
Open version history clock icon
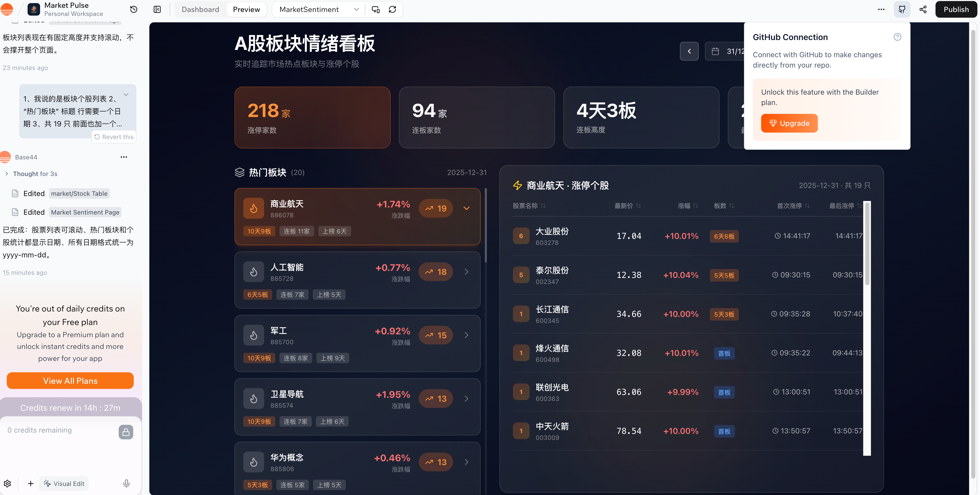[x=133, y=10]
